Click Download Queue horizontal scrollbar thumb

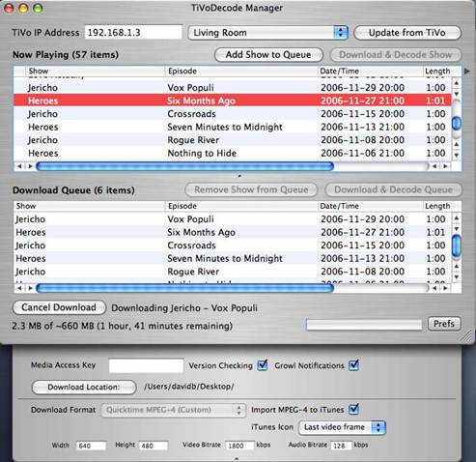[x=185, y=288]
